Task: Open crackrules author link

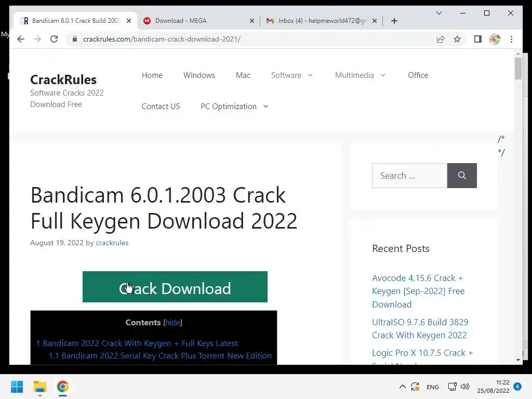Action: coord(112,243)
